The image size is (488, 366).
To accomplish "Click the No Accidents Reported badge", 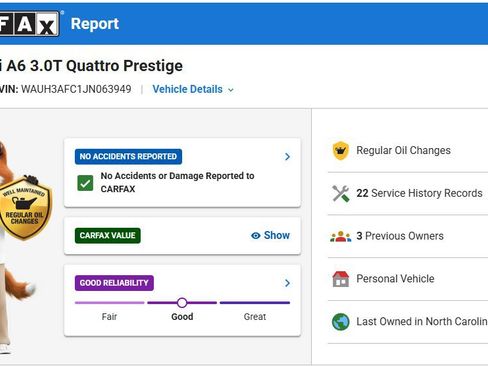I will (x=128, y=156).
